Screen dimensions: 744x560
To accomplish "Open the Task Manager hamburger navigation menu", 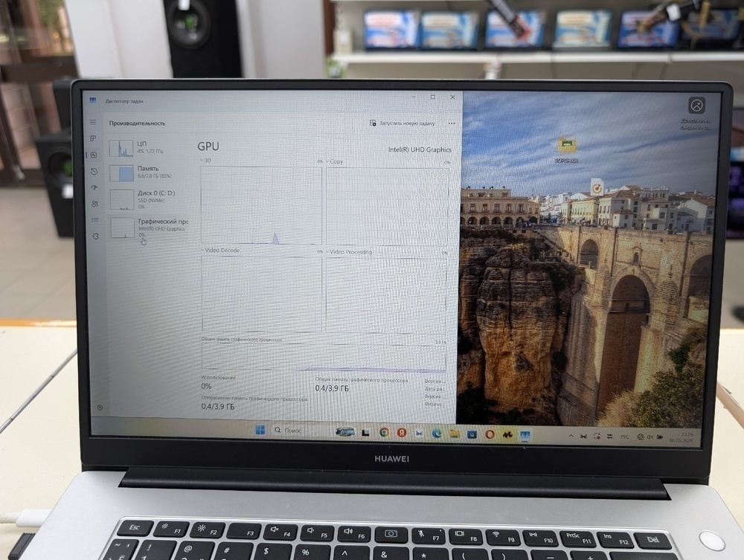I will coord(93,122).
